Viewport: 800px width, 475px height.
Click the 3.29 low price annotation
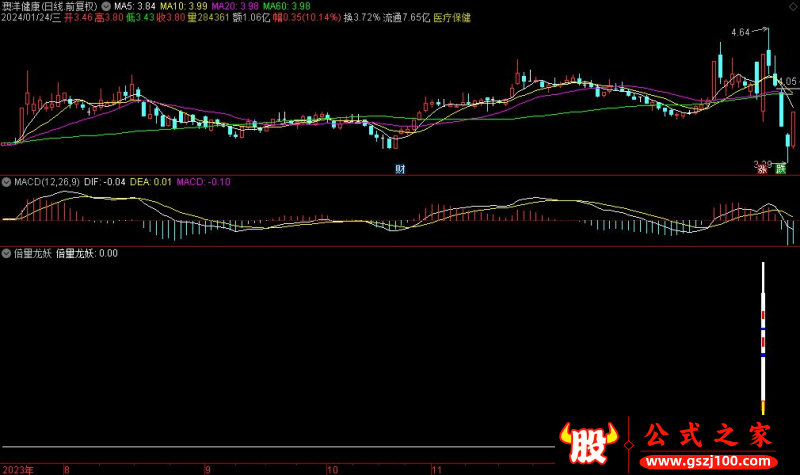click(763, 164)
